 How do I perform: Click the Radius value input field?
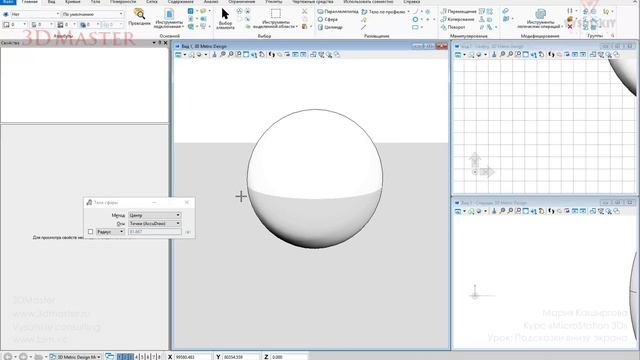coord(155,232)
